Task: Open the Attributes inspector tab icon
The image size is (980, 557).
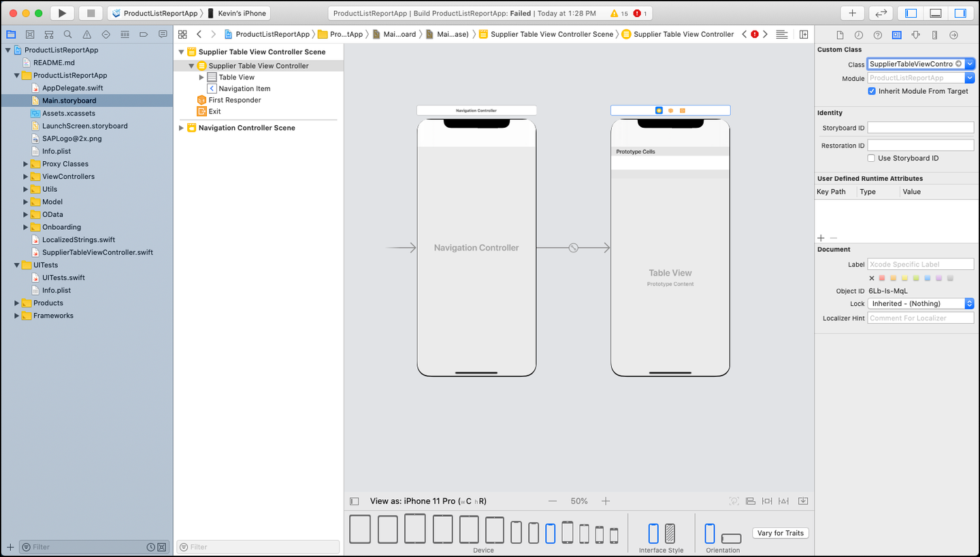Action: (916, 35)
